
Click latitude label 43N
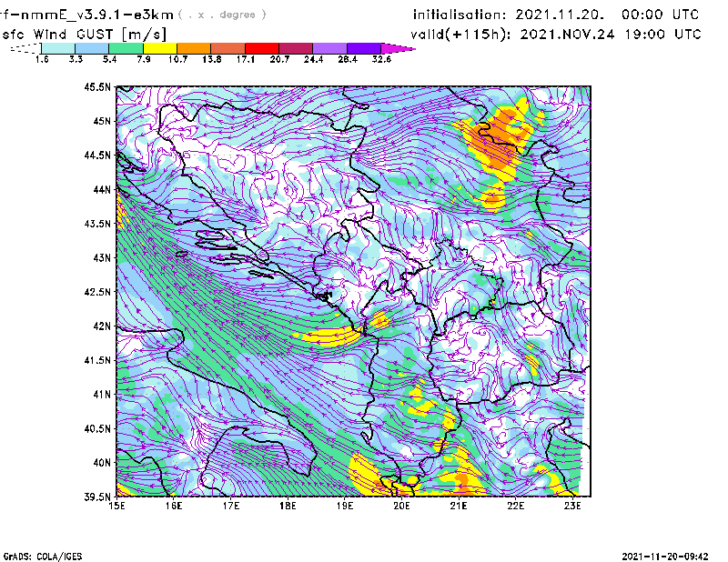coord(102,257)
